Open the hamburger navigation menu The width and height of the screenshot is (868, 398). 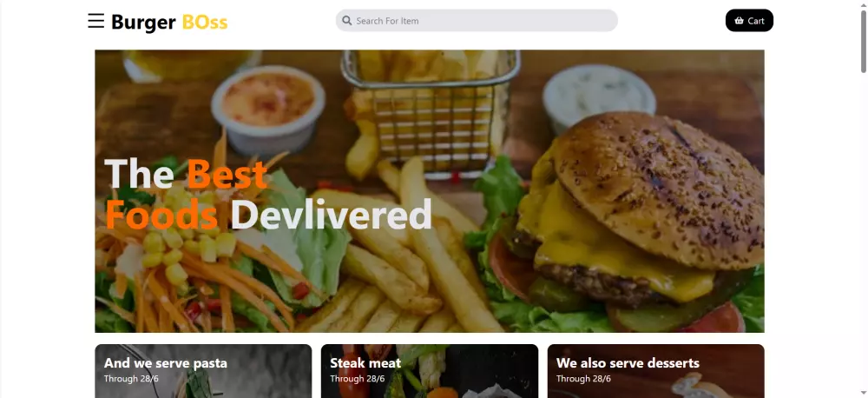click(95, 21)
